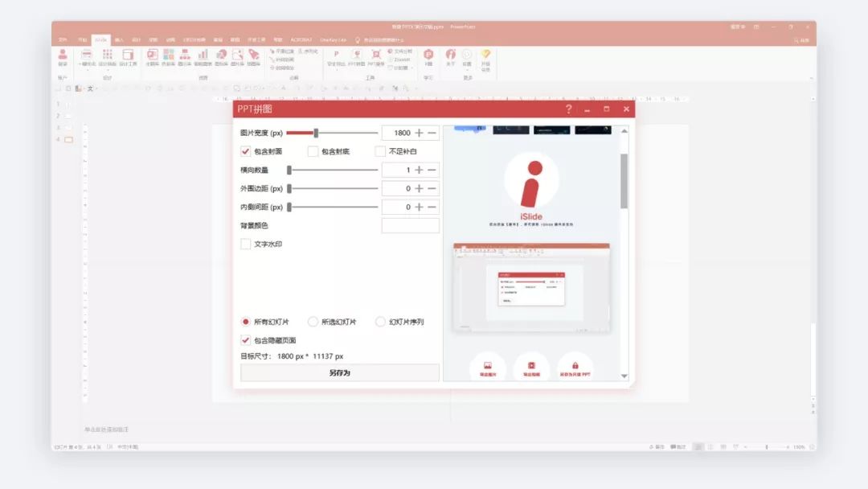Switch to the ACROBAT tab
The width and height of the screenshot is (868, 489).
coord(301,40)
